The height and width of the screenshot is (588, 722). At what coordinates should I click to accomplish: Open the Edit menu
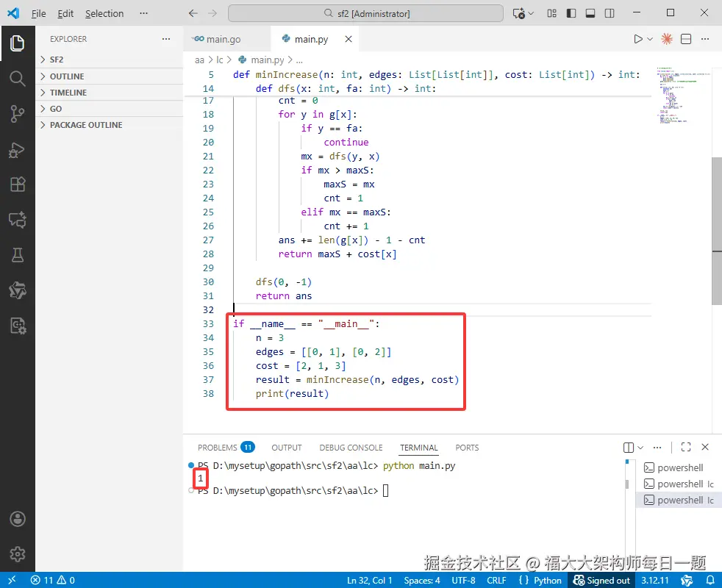pyautogui.click(x=65, y=13)
